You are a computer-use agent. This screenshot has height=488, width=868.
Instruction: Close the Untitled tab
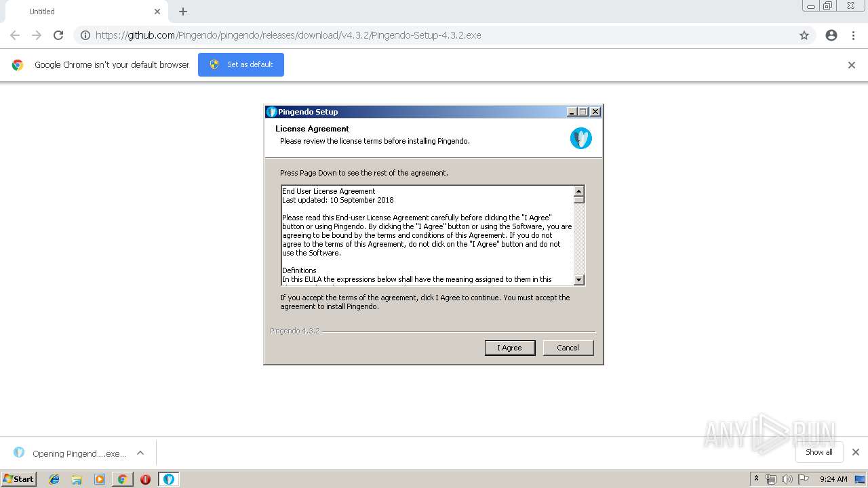click(x=157, y=12)
